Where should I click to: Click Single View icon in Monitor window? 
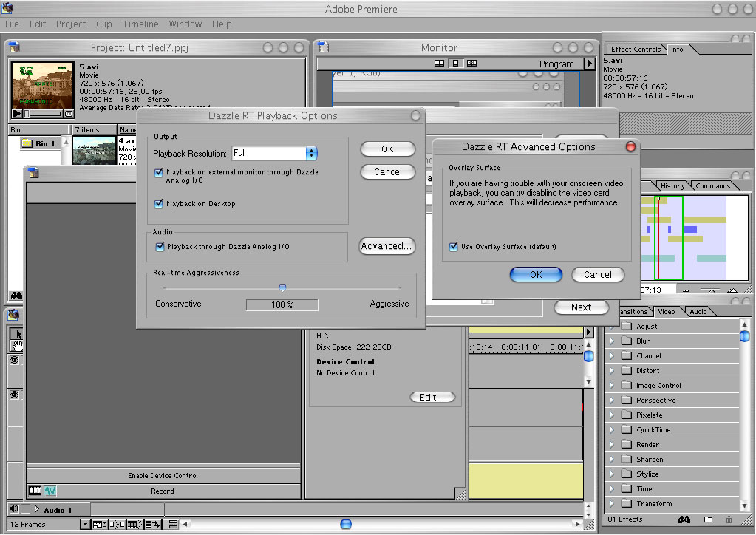coord(456,63)
